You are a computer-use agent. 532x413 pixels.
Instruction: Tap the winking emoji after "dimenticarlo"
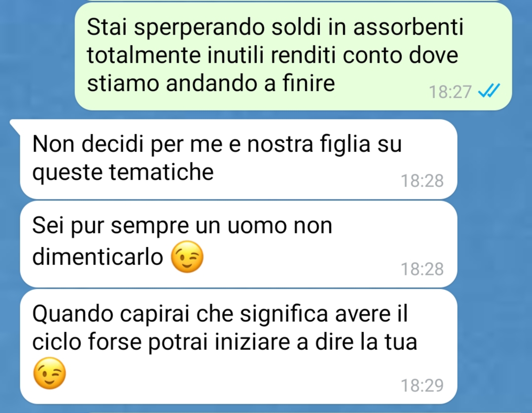pos(187,257)
